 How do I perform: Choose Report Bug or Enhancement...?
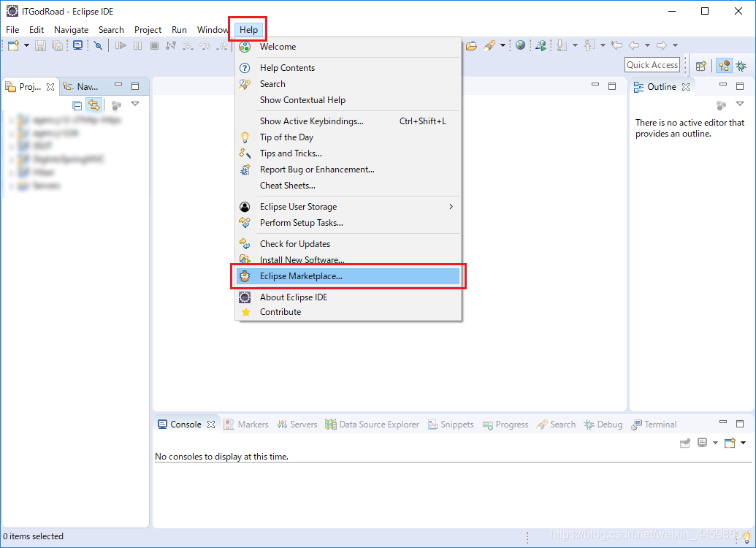[348, 170]
